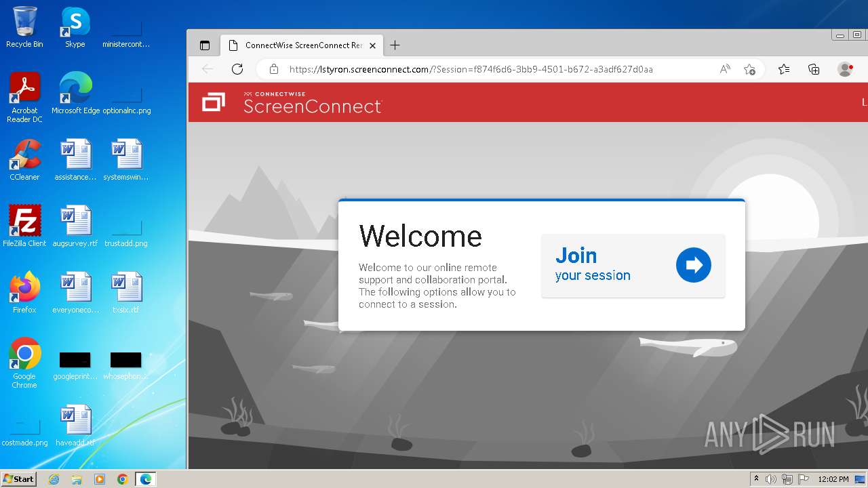The width and height of the screenshot is (868, 488).
Task: Click the browser back arrow
Action: point(208,69)
